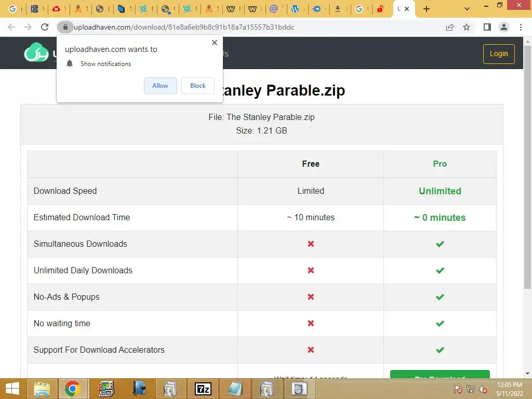Switch to the purple @ icon tab
Image resolution: width=532 pixels, height=399 pixels.
click(x=273, y=9)
